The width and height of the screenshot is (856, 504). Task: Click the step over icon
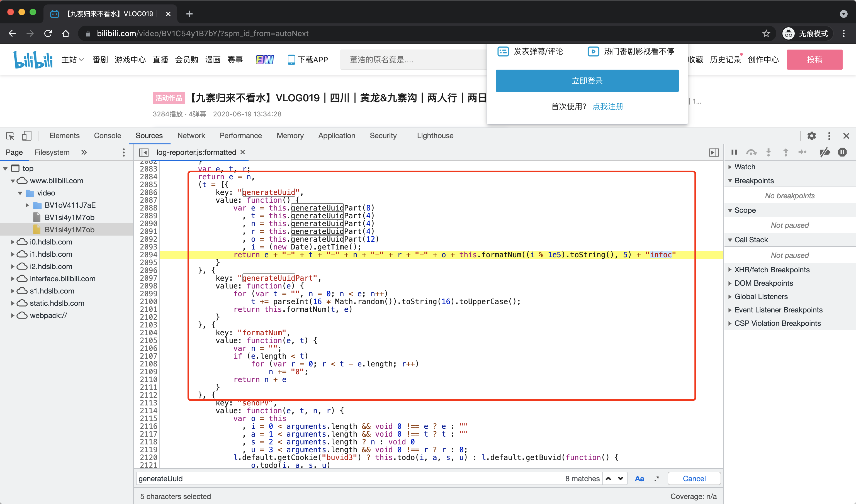tap(751, 152)
